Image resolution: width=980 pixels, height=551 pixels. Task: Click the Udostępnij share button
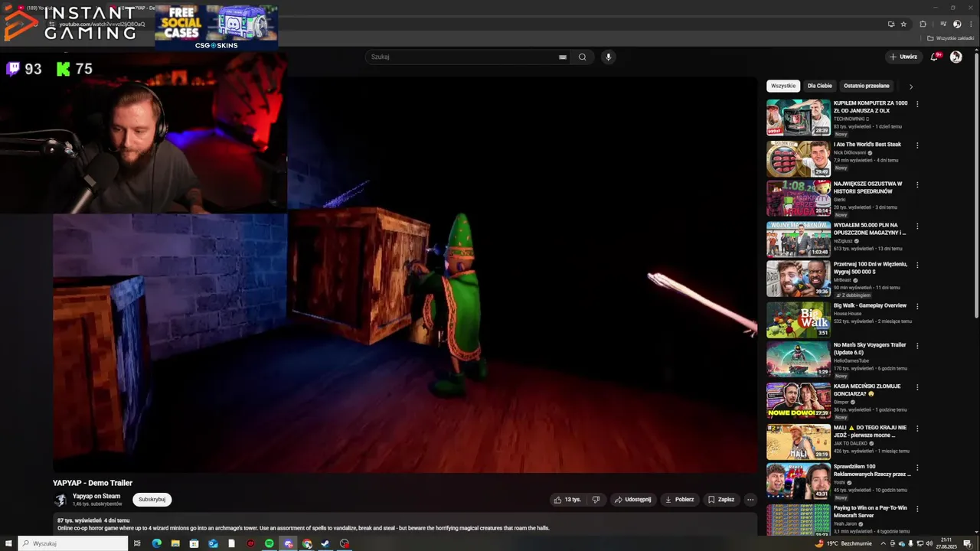[632, 500]
